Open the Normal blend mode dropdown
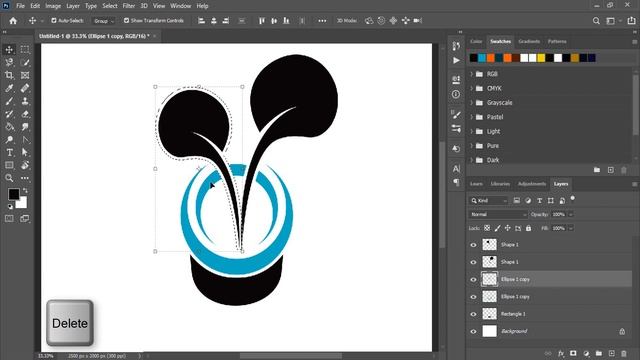This screenshot has height=360, width=640. 498,214
